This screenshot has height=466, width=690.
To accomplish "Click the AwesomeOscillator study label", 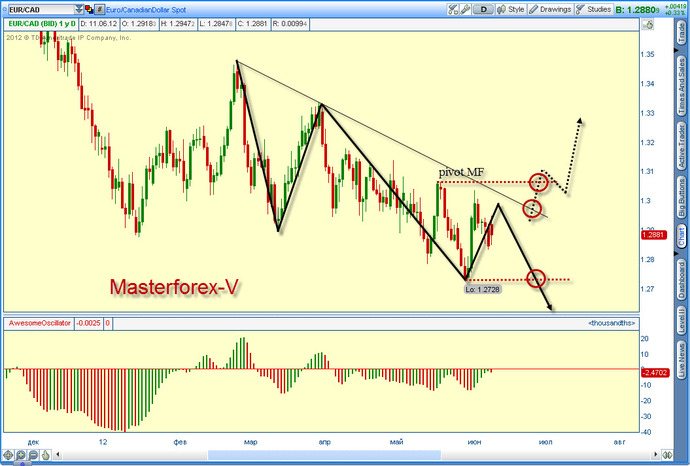I will point(40,323).
